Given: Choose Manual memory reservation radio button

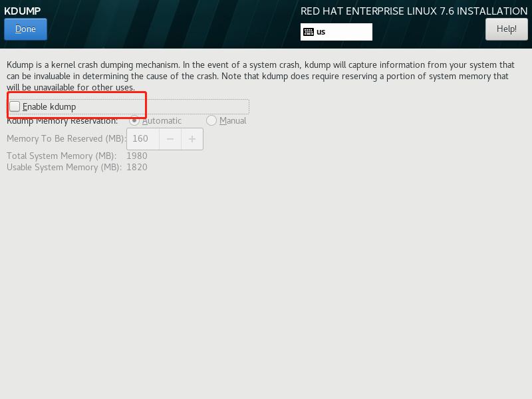Looking at the screenshot, I should tap(211, 120).
